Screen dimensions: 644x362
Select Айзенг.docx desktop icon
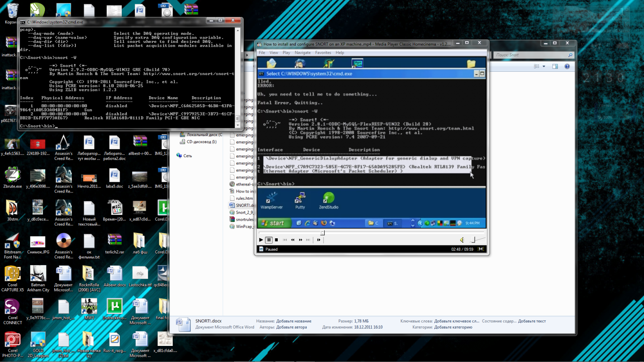(115, 277)
